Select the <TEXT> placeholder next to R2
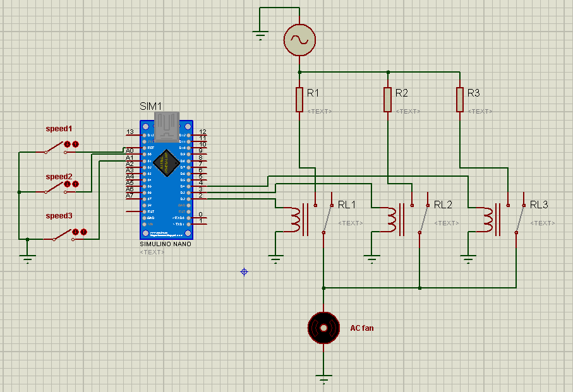 pyautogui.click(x=407, y=111)
